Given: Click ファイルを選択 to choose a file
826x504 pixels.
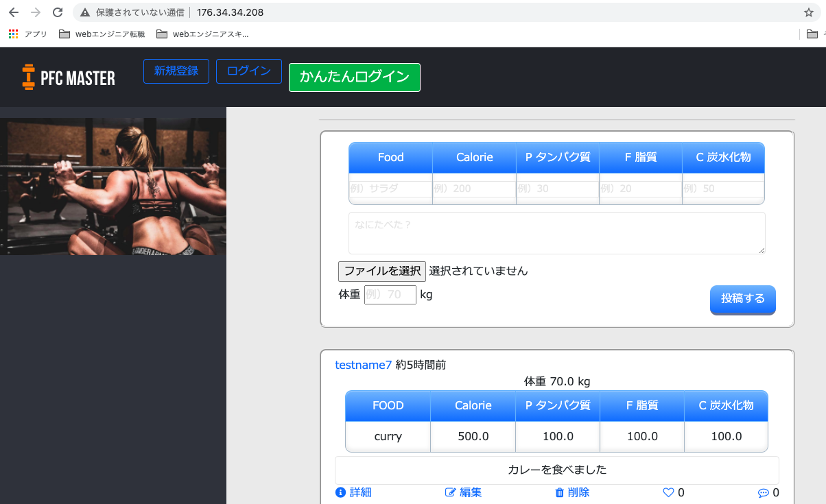Looking at the screenshot, I should click(381, 271).
